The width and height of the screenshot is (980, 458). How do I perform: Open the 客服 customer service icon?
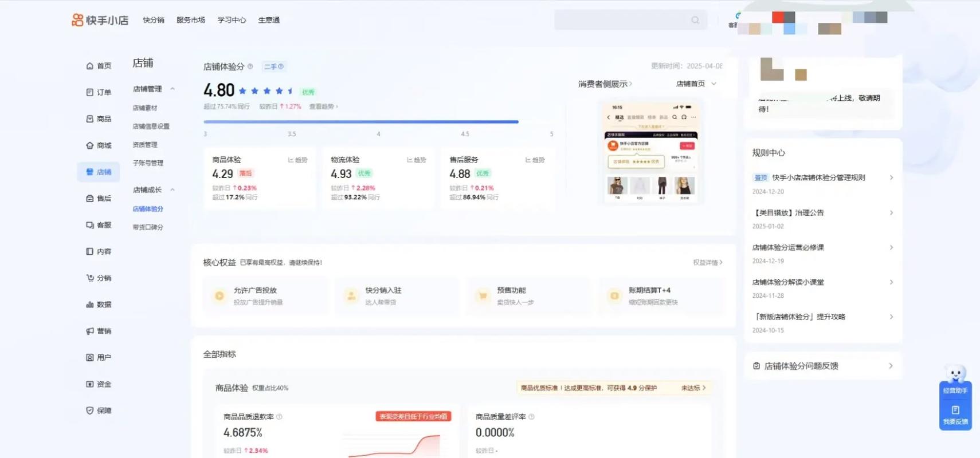tap(90, 225)
